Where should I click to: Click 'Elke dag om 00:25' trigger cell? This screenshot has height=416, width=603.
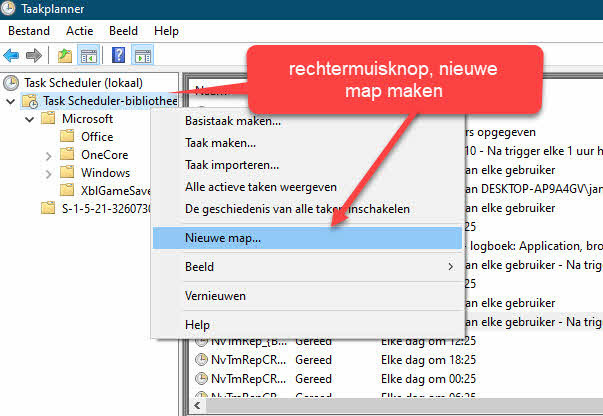coord(428,379)
